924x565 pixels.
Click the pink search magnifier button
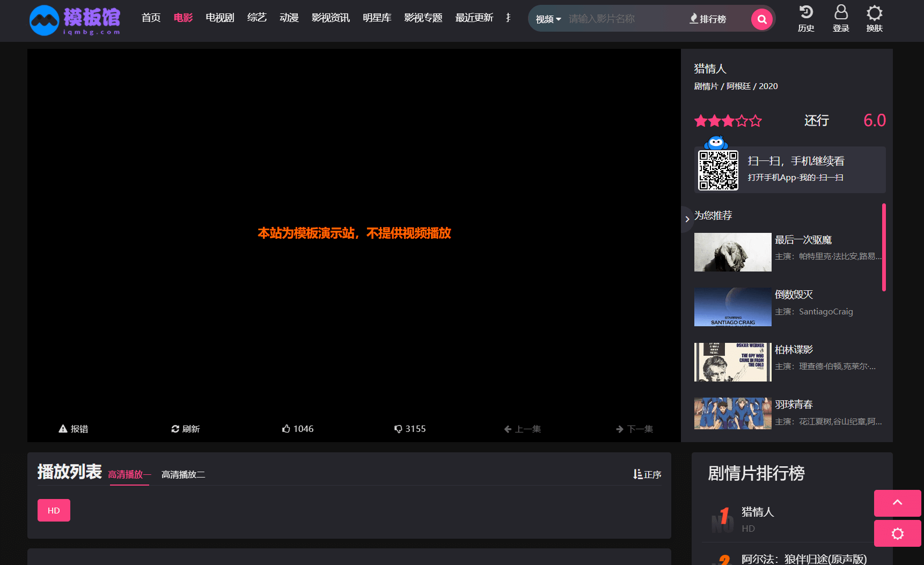[x=761, y=20]
